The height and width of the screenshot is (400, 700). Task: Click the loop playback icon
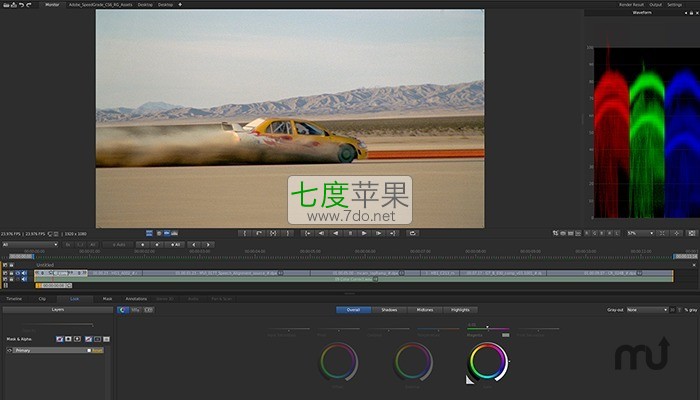[412, 233]
